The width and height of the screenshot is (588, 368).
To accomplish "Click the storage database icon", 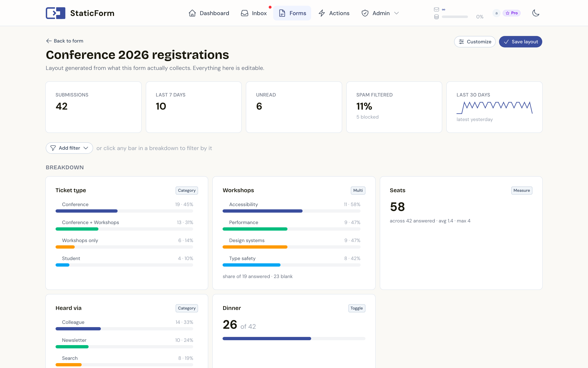I will tap(436, 17).
